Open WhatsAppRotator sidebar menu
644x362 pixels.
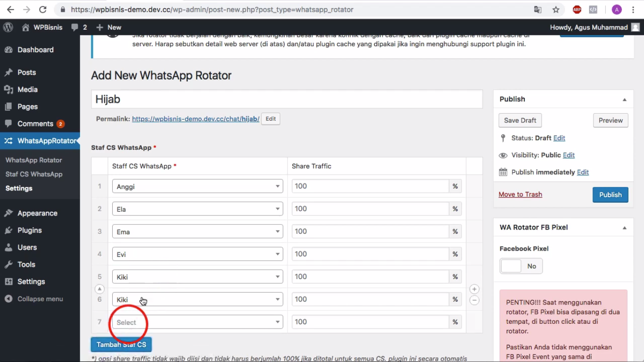40,140
